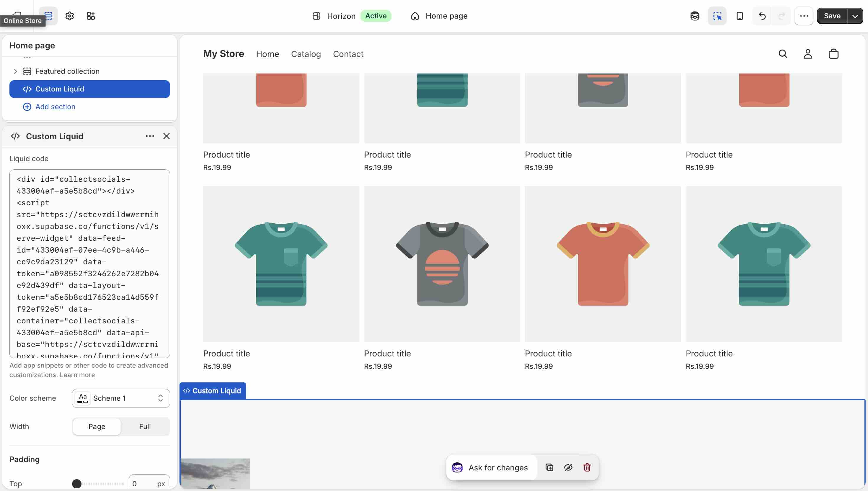The height and width of the screenshot is (491, 868).
Task: Open the Save dropdown arrow
Action: pyautogui.click(x=855, y=16)
